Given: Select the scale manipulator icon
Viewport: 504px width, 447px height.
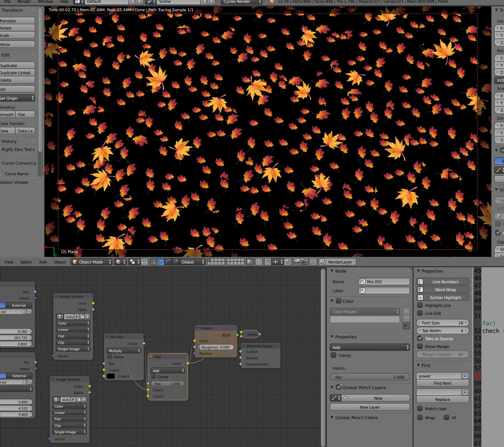Looking at the screenshot, I should (175, 262).
